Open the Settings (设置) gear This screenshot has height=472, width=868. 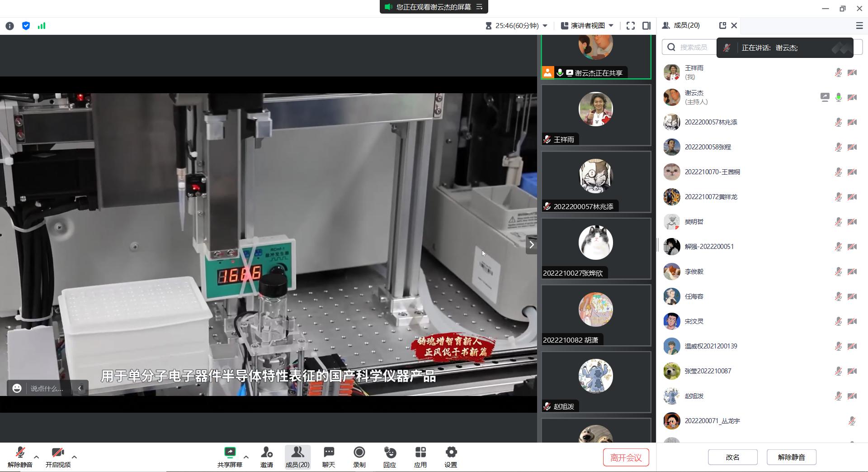pos(451,457)
